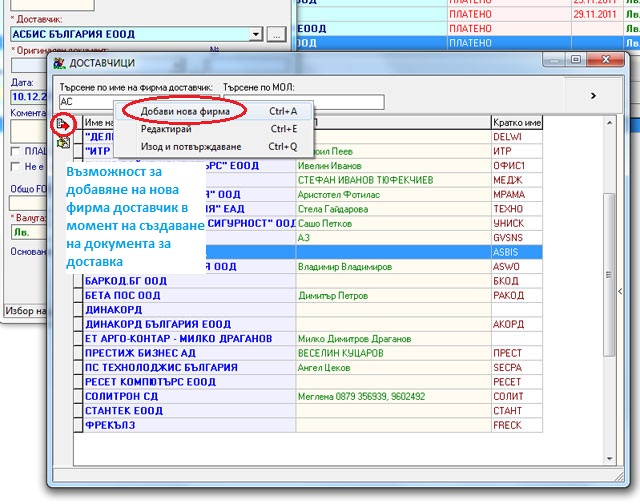
Task: Click the collapse chevron at right edge of list
Action: 620,291
